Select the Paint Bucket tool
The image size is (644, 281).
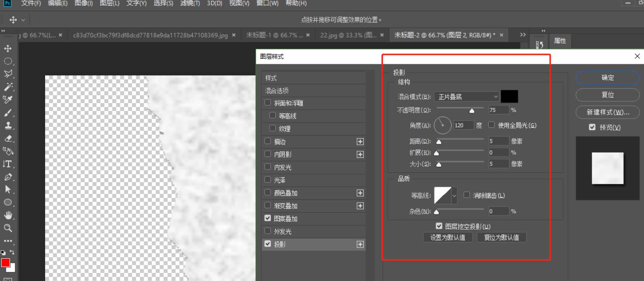[8, 151]
